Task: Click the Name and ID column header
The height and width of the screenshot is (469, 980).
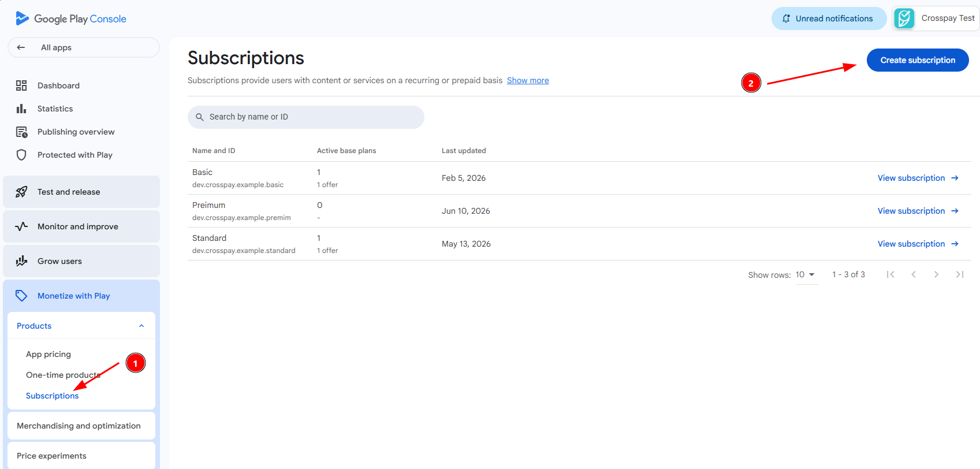Action: [x=214, y=151]
